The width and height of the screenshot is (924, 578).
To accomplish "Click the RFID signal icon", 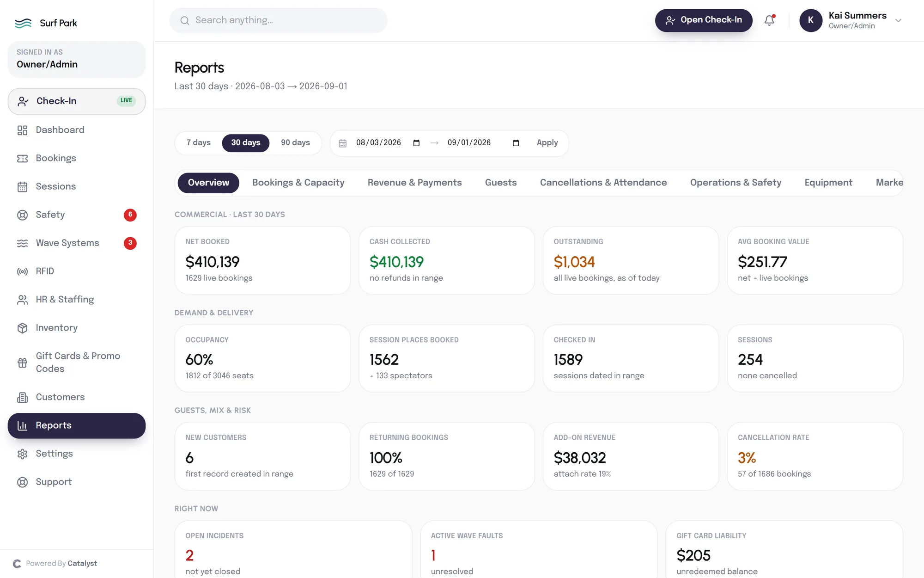I will click(22, 271).
